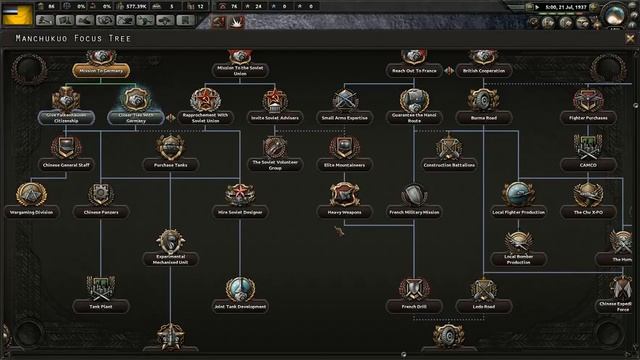
Task: Open the Trade toolbar button
Action: 105,20
